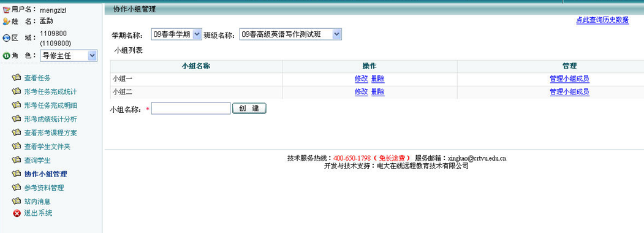
Task: Click the folder icon beside 形考任务完成统计
Action: pyautogui.click(x=17, y=91)
